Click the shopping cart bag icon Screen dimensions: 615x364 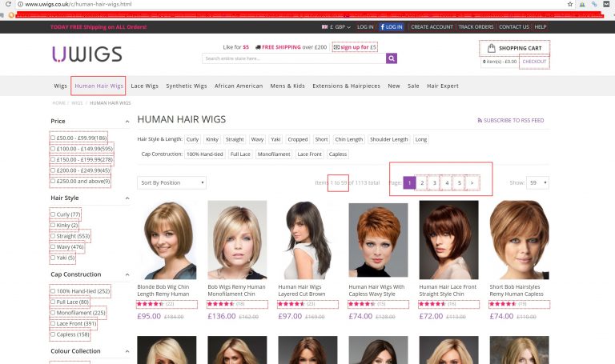point(491,48)
